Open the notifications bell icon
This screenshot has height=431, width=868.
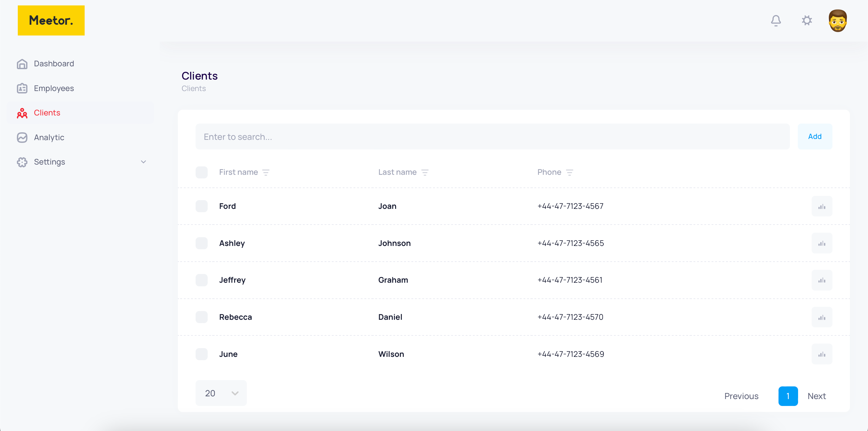tap(776, 20)
